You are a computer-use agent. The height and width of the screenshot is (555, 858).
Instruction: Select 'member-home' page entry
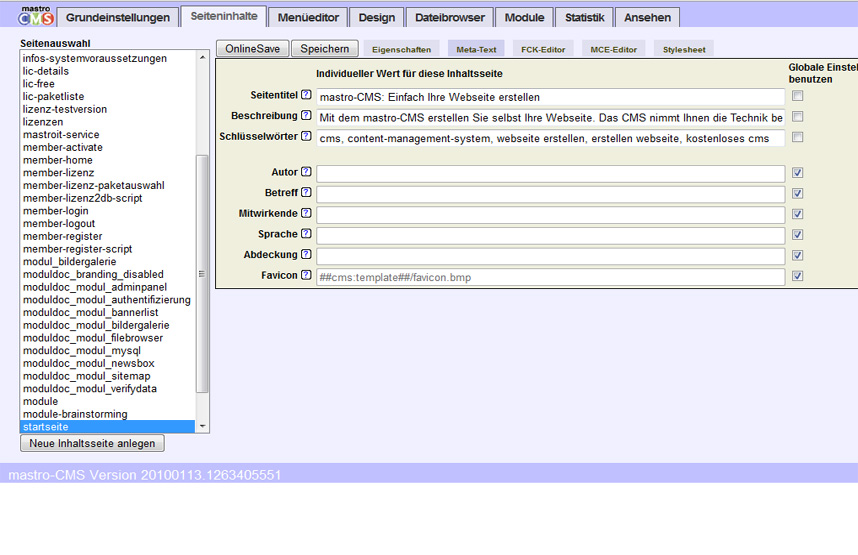(108, 160)
